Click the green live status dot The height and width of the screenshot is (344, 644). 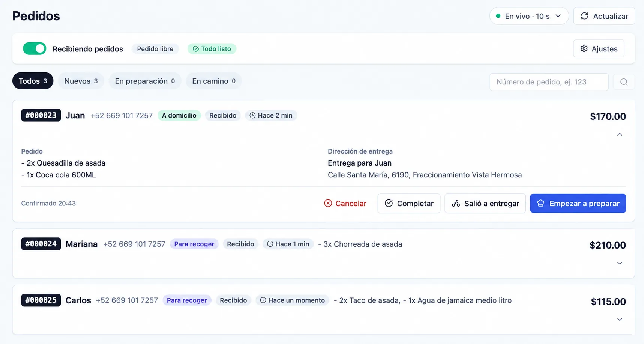498,16
